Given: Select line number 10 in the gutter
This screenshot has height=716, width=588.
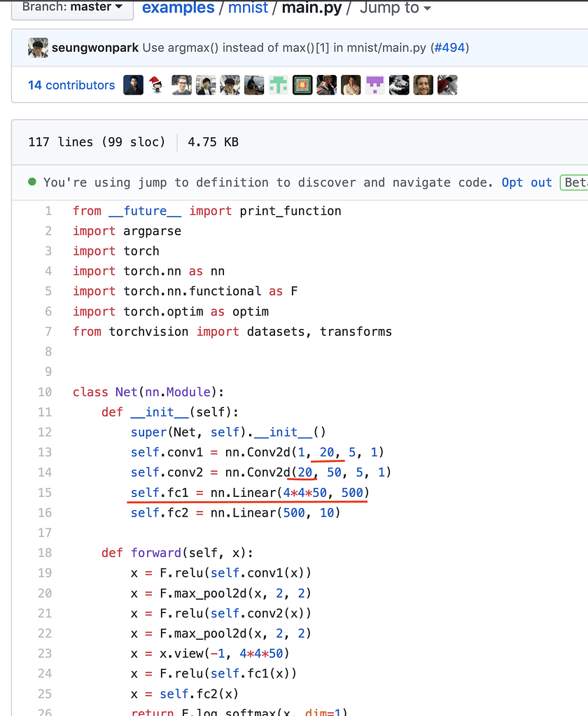Looking at the screenshot, I should coord(45,392).
